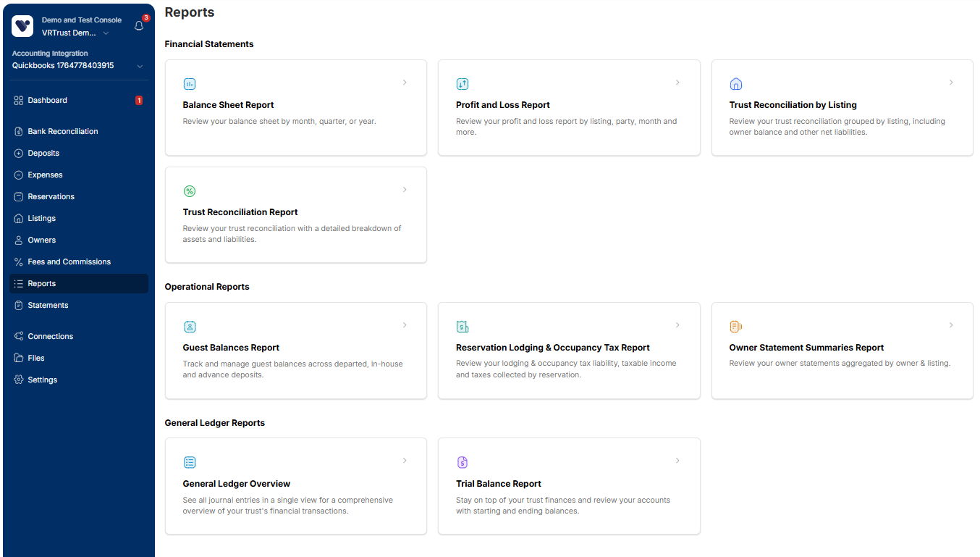Navigate to Deposits page
The width and height of the screenshot is (980, 557).
(x=79, y=154)
